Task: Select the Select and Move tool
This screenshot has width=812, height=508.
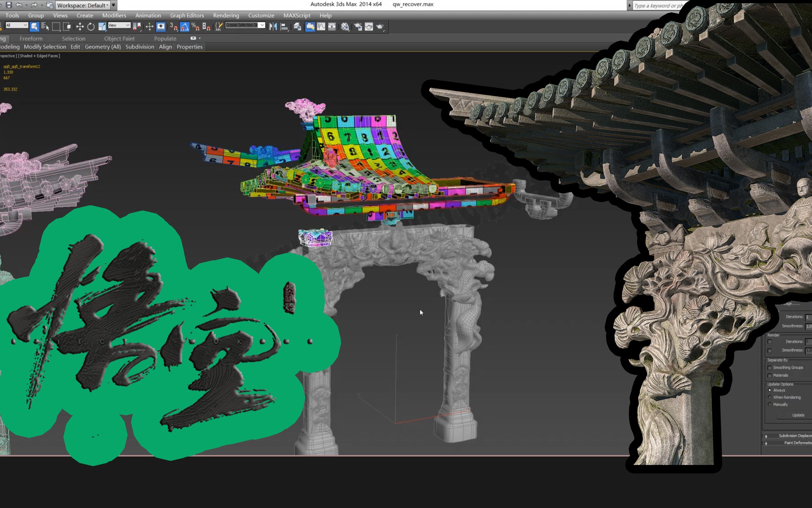Action: point(81,27)
